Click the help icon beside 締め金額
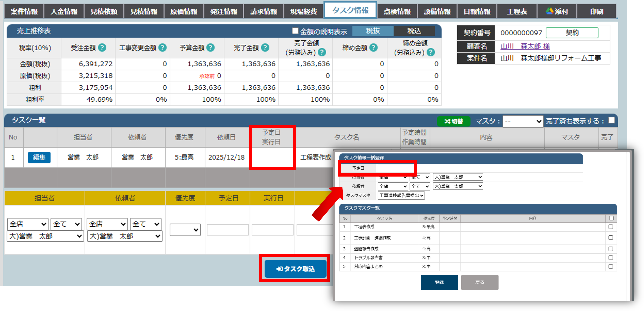This screenshot has width=644, height=311. click(x=374, y=47)
